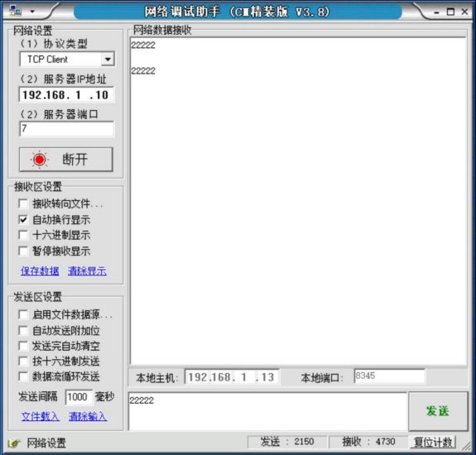The width and height of the screenshot is (476, 455).
Task: Enable 十六进制显示 checkbox
Action: (23, 235)
